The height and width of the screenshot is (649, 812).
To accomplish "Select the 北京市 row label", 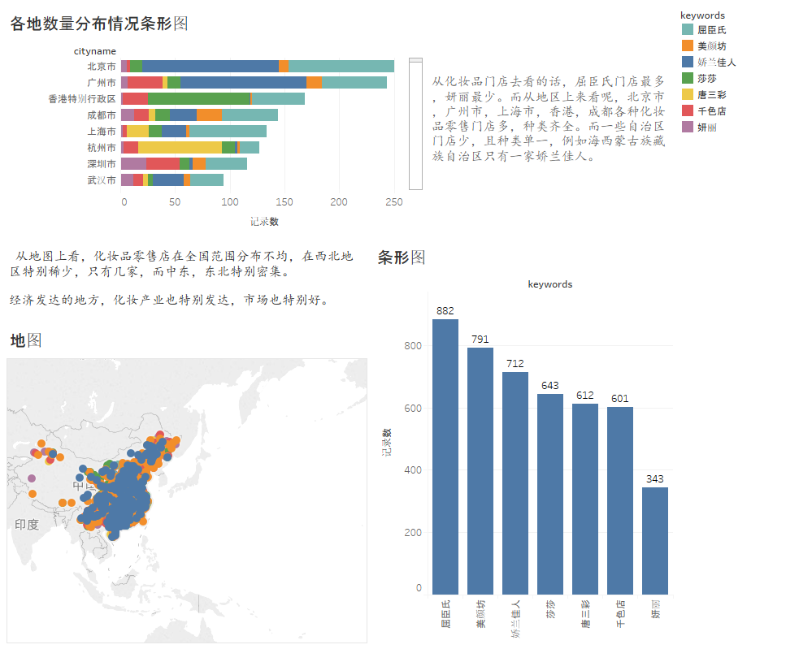I will coord(102,67).
